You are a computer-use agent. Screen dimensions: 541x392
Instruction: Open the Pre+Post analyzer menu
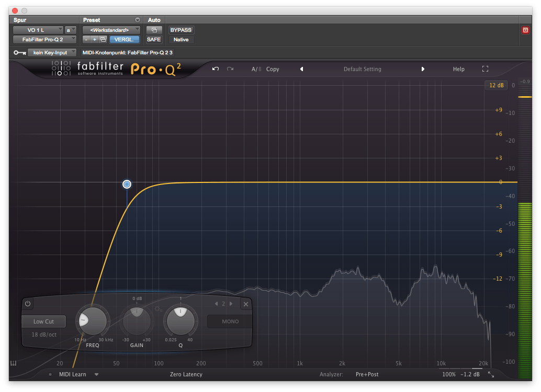tap(367, 374)
